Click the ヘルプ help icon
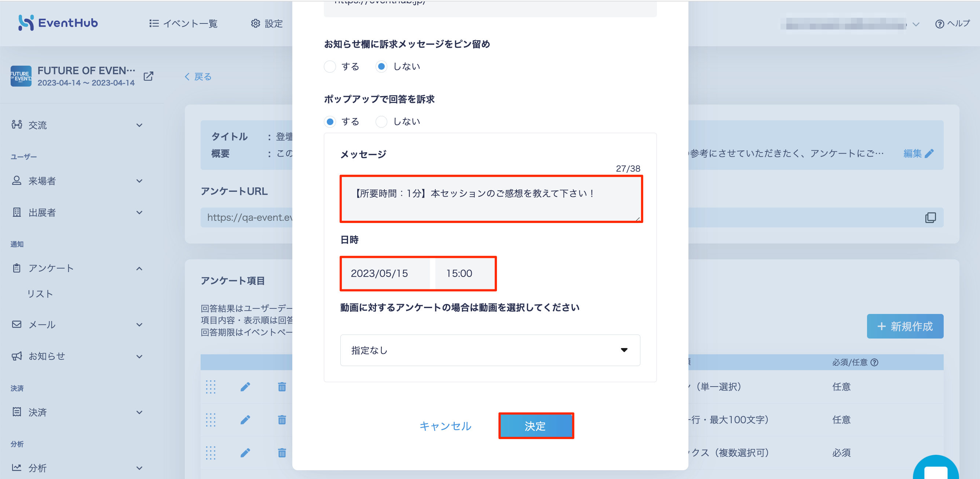Image resolution: width=980 pixels, height=479 pixels. click(939, 24)
